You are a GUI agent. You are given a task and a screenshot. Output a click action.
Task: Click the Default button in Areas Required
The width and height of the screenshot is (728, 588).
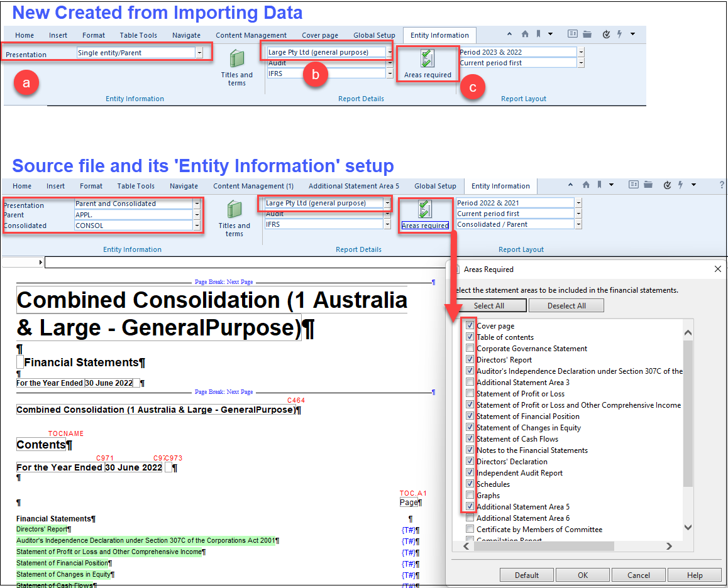pyautogui.click(x=526, y=575)
